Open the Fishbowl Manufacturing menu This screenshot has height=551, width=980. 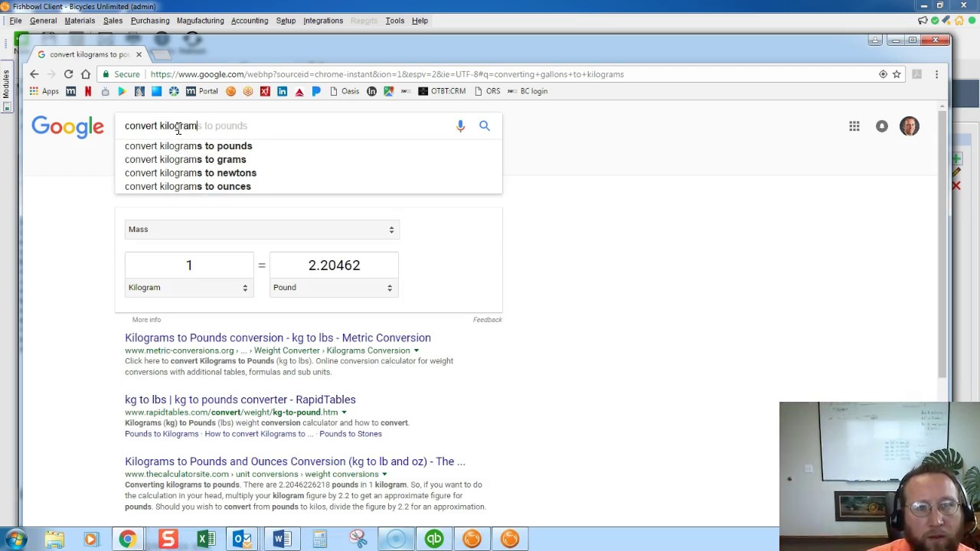pyautogui.click(x=201, y=21)
